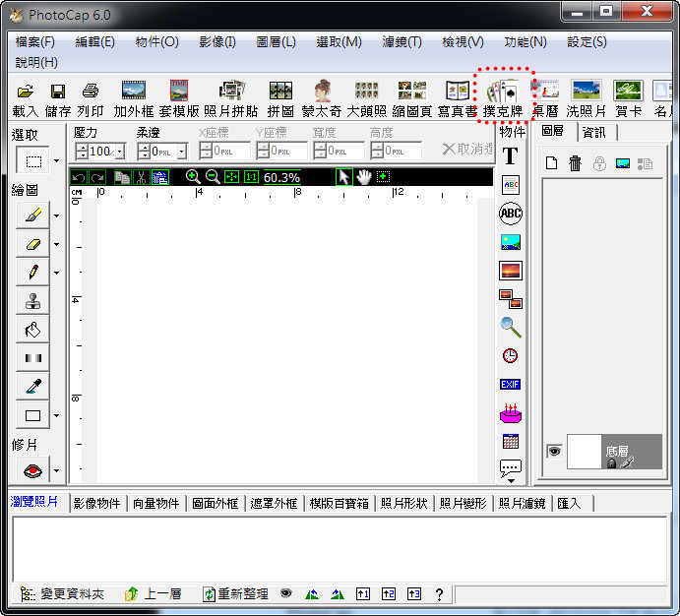Open the 蒙太奇 montage tool
The height and width of the screenshot is (616, 680).
pyautogui.click(x=322, y=98)
